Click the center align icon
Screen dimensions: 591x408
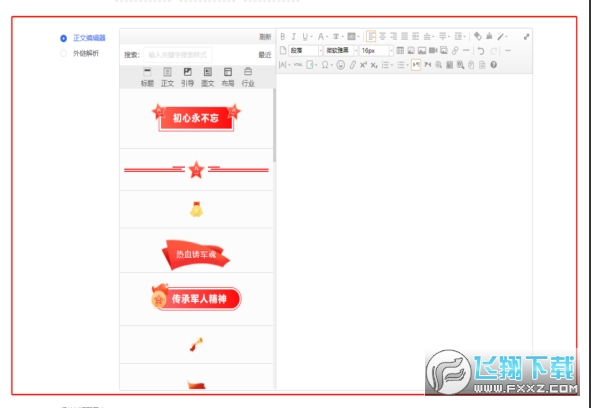click(x=382, y=37)
